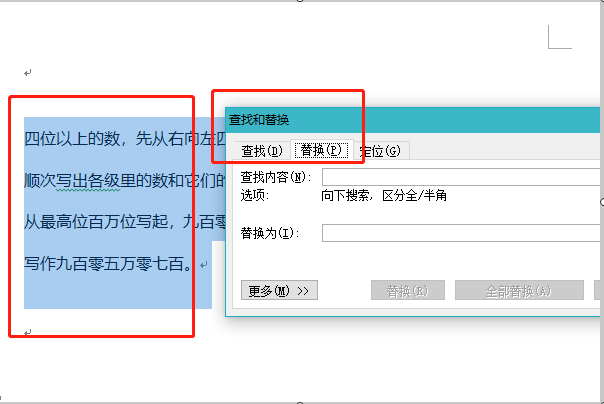Click the empty paragraph mark below the text

(x=27, y=332)
